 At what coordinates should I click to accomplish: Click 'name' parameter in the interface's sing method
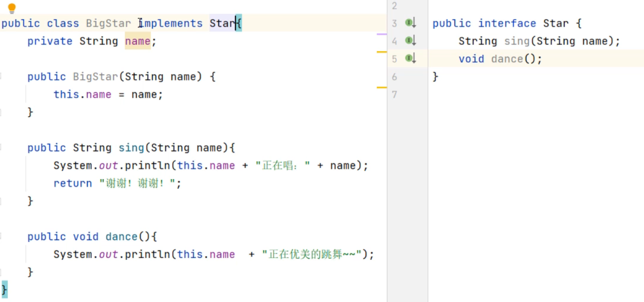[595, 41]
